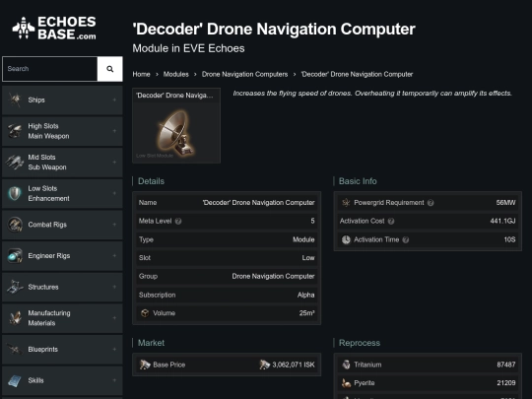The height and width of the screenshot is (399, 532).
Task: Click the Ships category icon
Action: pos(15,100)
